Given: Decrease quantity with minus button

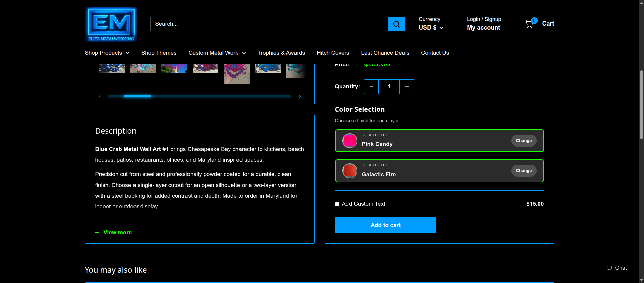Looking at the screenshot, I should coord(371,87).
